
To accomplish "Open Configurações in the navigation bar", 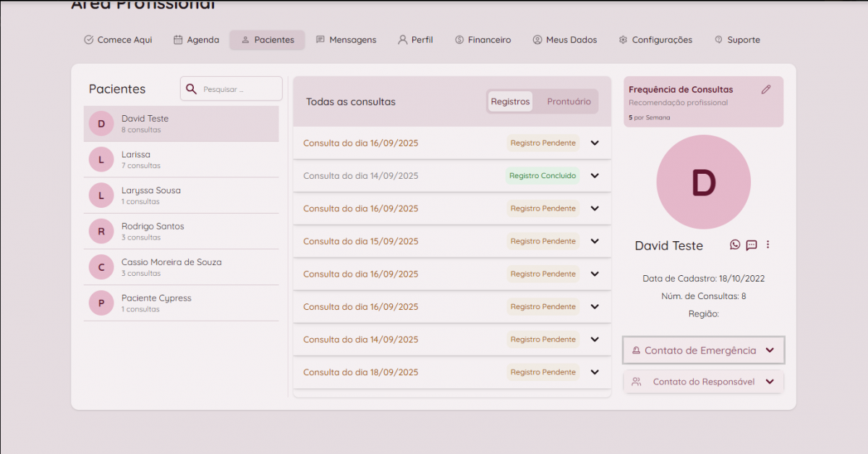I will tap(655, 40).
